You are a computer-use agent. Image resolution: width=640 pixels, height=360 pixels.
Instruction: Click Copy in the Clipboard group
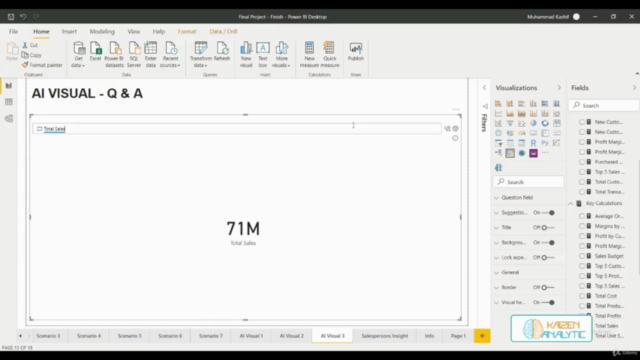coord(32,55)
